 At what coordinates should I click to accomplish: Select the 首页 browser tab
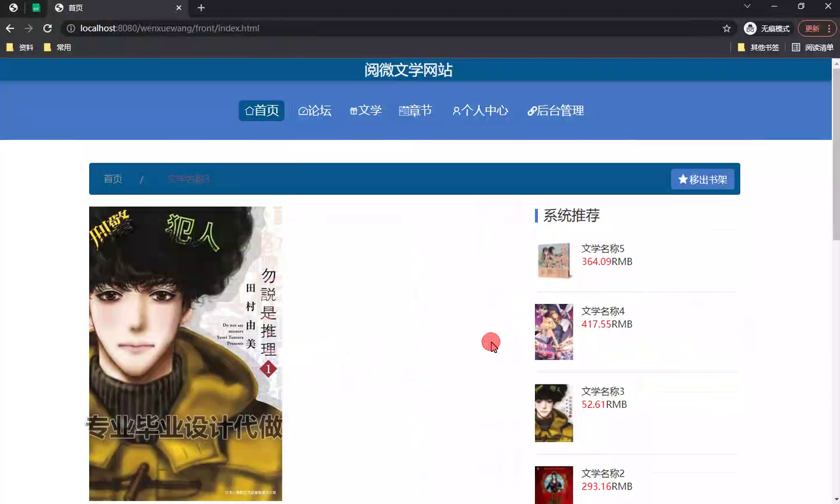pyautogui.click(x=118, y=8)
